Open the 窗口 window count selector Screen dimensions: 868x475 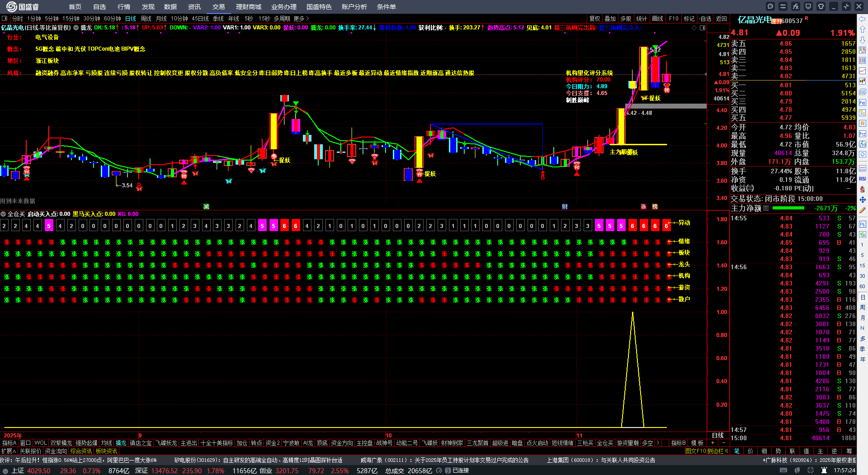[26, 443]
